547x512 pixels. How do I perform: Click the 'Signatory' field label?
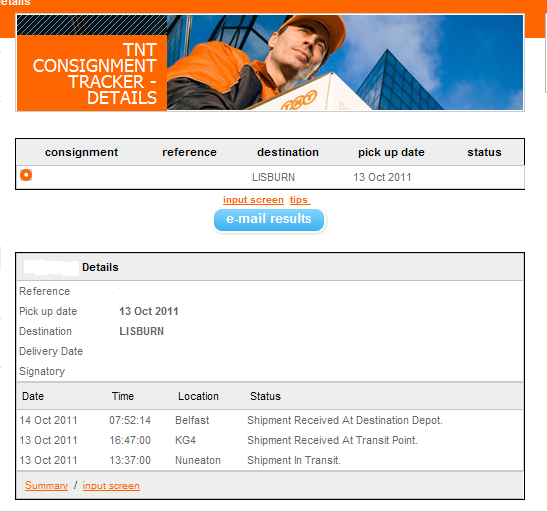click(x=42, y=371)
